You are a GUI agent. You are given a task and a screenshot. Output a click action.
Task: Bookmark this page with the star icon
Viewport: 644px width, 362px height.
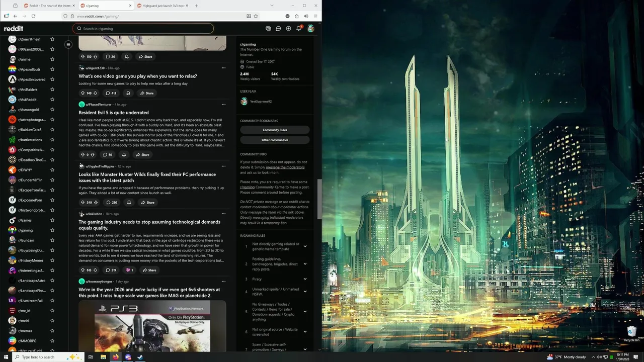pyautogui.click(x=256, y=16)
